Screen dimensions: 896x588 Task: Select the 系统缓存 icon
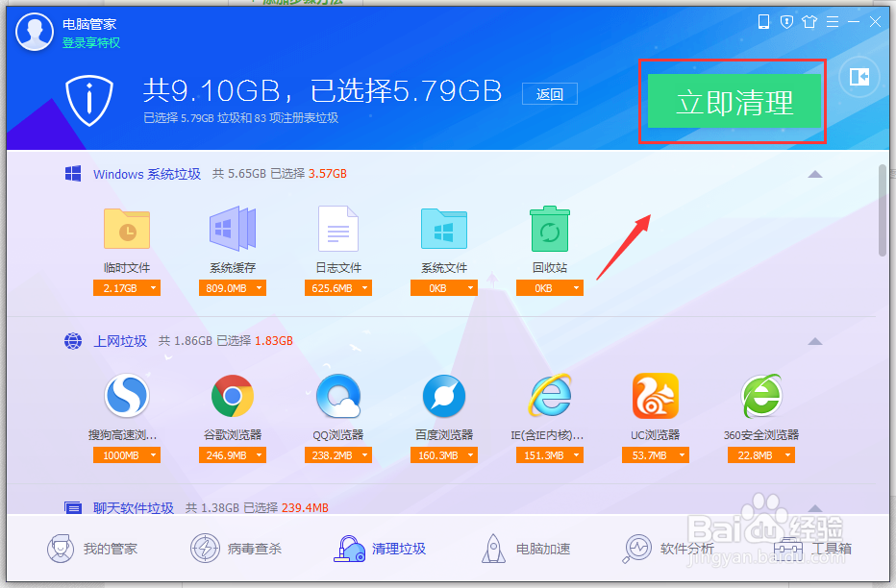point(233,229)
